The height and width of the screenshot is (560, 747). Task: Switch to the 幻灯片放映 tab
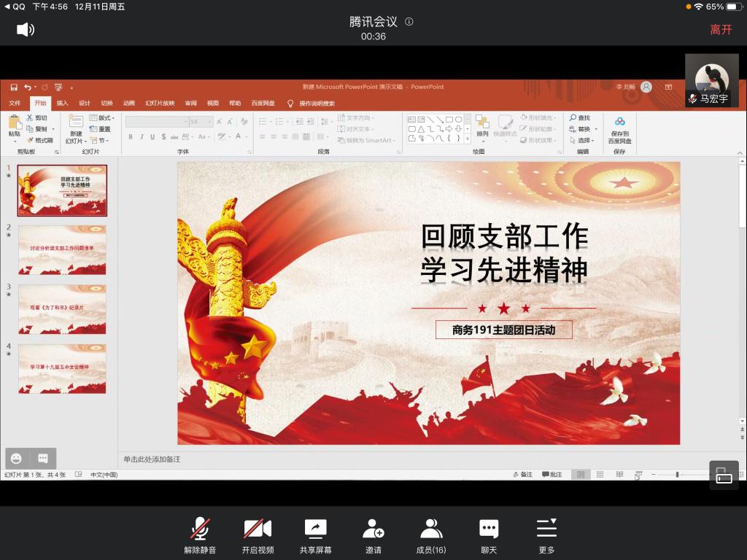(x=160, y=103)
